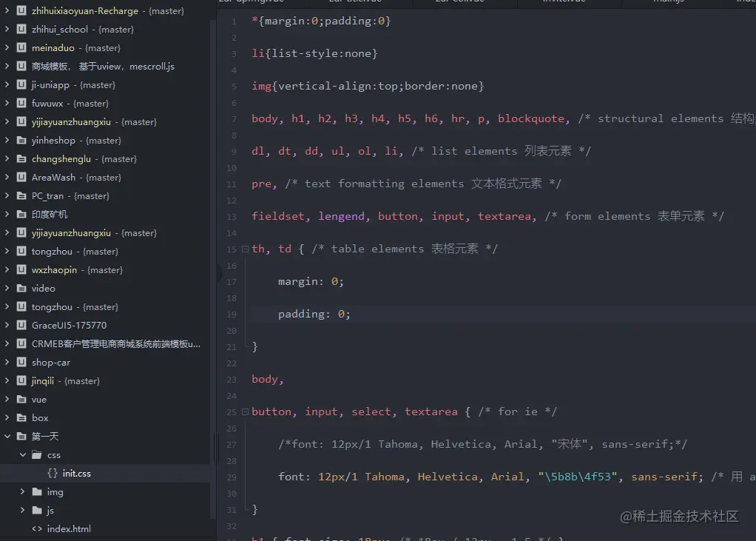Click the GraceUI5-175770 project icon
The width and height of the screenshot is (756, 541).
(21, 325)
